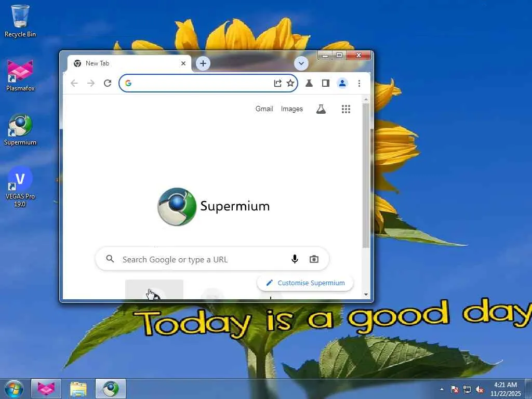Screen dimensions: 532x399
Task: Click the share icon in the address bar
Action: (277, 83)
